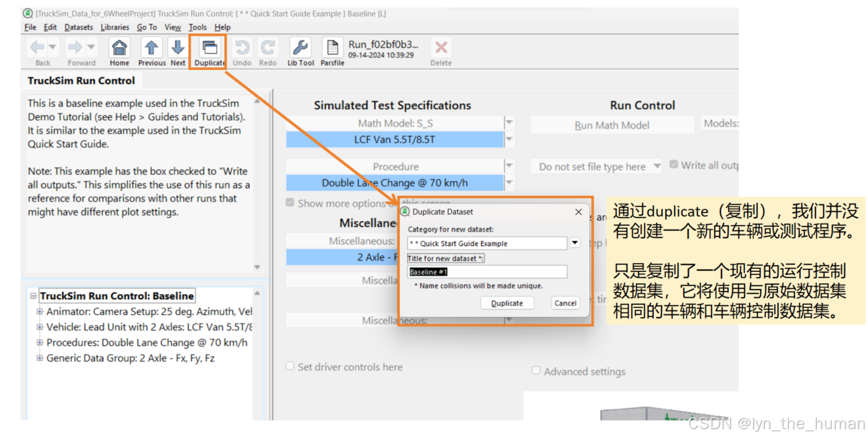Expand Generic Data Group tree node
This screenshot has width=868, height=438.
(x=40, y=358)
